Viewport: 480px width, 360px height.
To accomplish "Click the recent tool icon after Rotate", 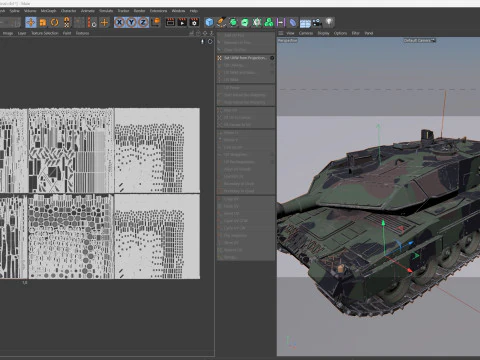I will [x=67, y=23].
